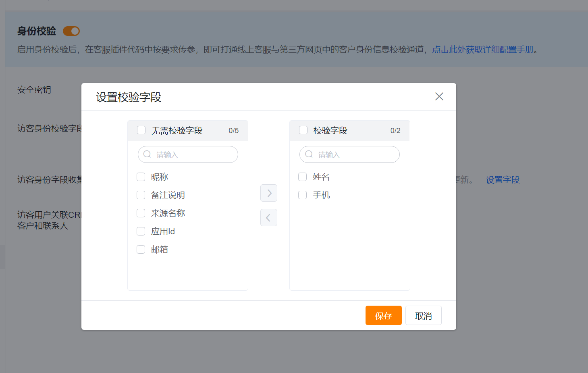Close the 设置校验字段 dialog

coord(439,96)
